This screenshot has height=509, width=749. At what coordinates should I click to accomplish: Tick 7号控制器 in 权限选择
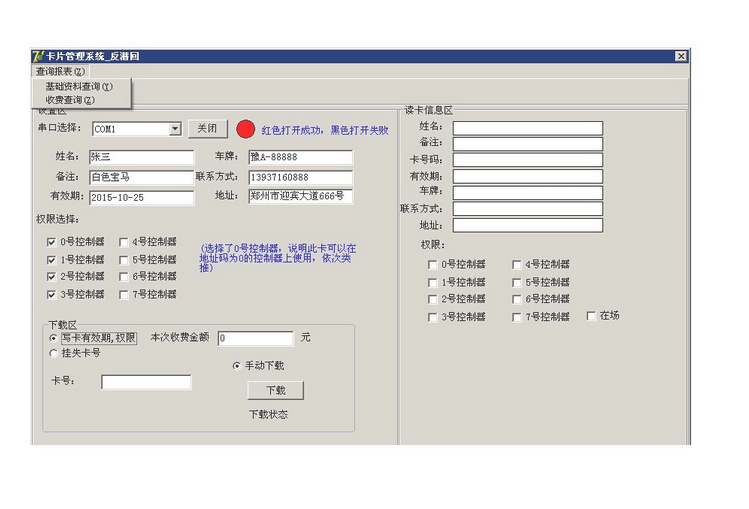[x=124, y=295]
